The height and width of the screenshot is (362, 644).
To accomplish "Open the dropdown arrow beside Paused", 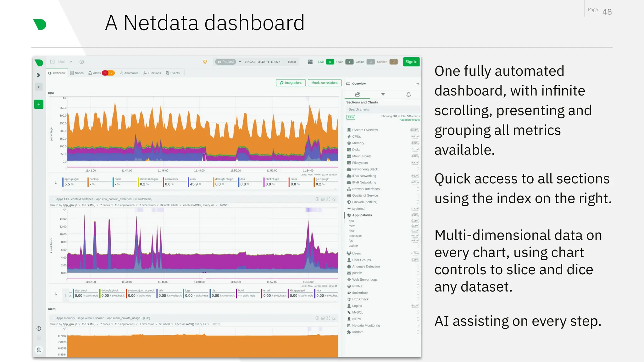I will click(x=240, y=62).
